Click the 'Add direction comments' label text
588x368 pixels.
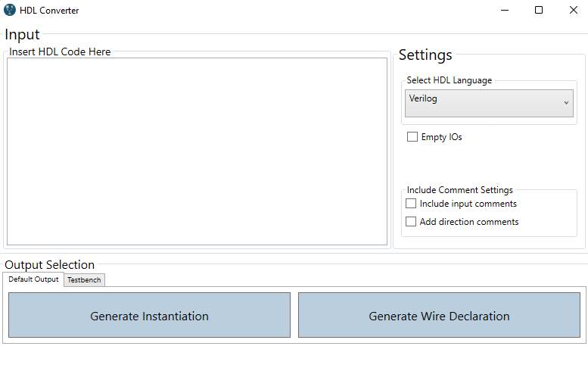click(468, 222)
